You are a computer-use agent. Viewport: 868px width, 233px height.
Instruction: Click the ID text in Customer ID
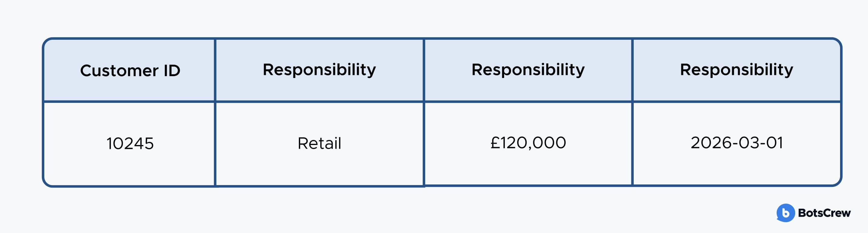(x=172, y=71)
